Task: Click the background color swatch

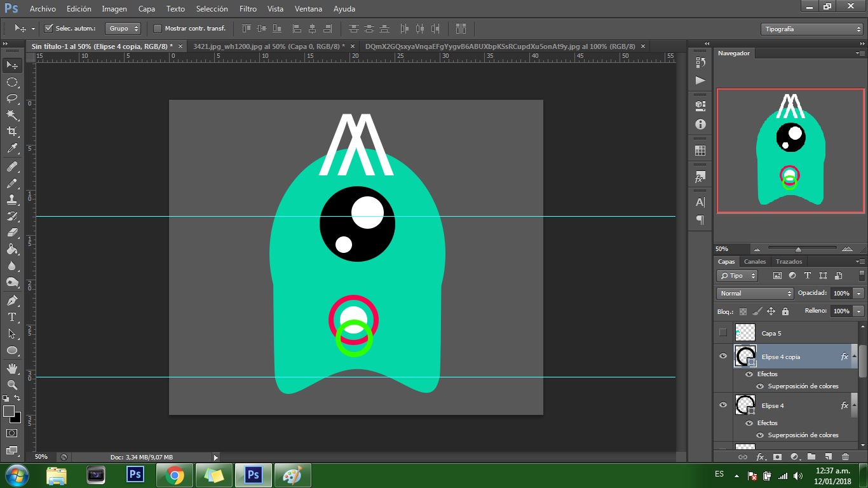Action: [x=17, y=419]
